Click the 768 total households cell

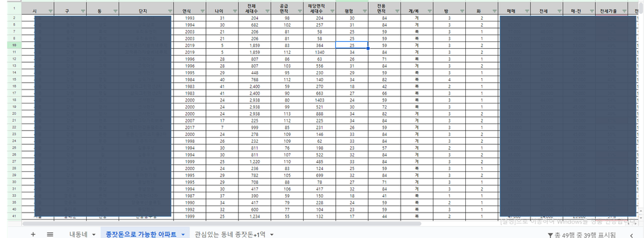point(254,79)
